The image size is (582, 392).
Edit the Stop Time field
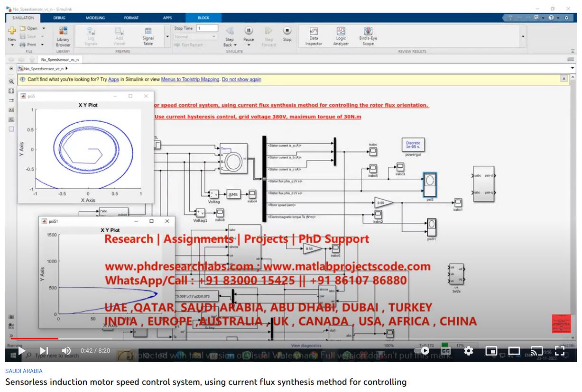coord(207,28)
